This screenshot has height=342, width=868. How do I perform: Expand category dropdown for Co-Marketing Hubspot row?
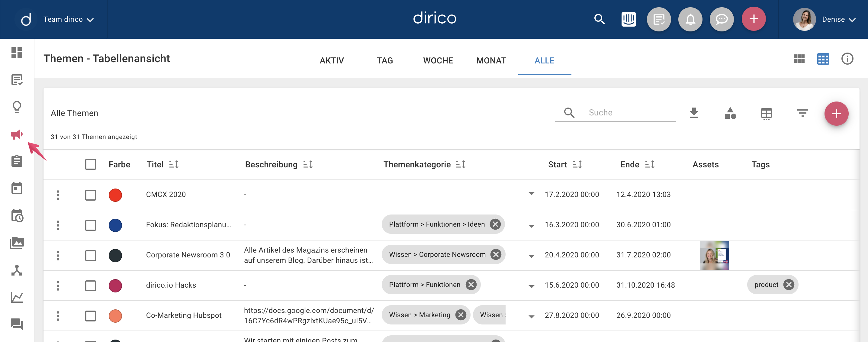[x=531, y=317]
